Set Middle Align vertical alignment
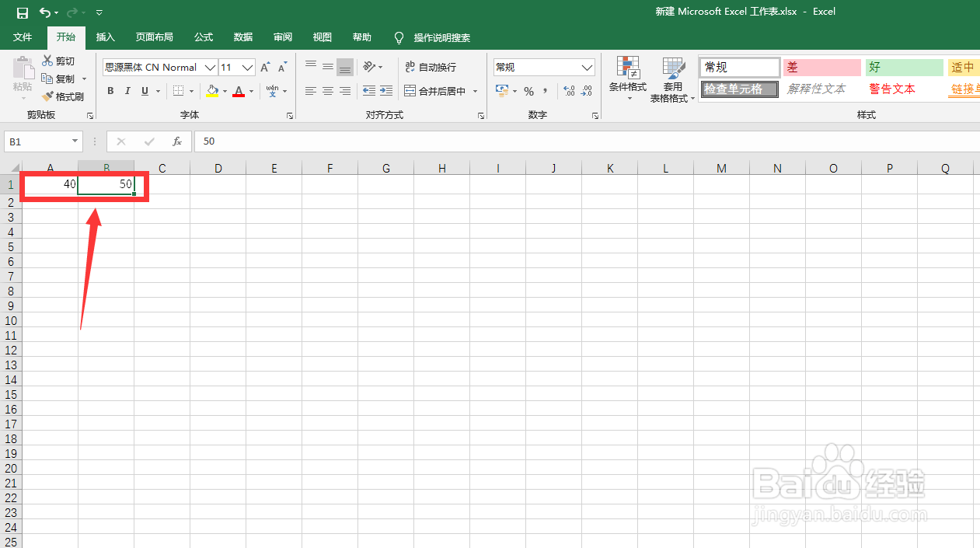 328,67
